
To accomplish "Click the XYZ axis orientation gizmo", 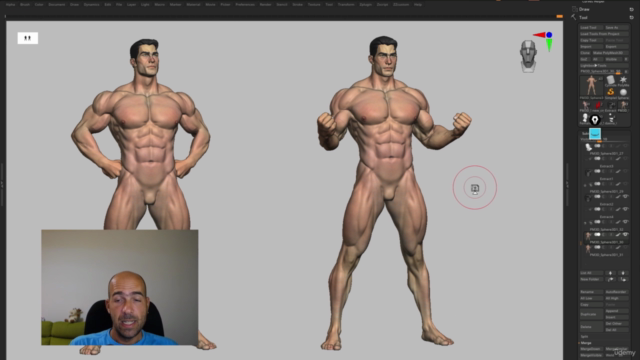I will (545, 41).
